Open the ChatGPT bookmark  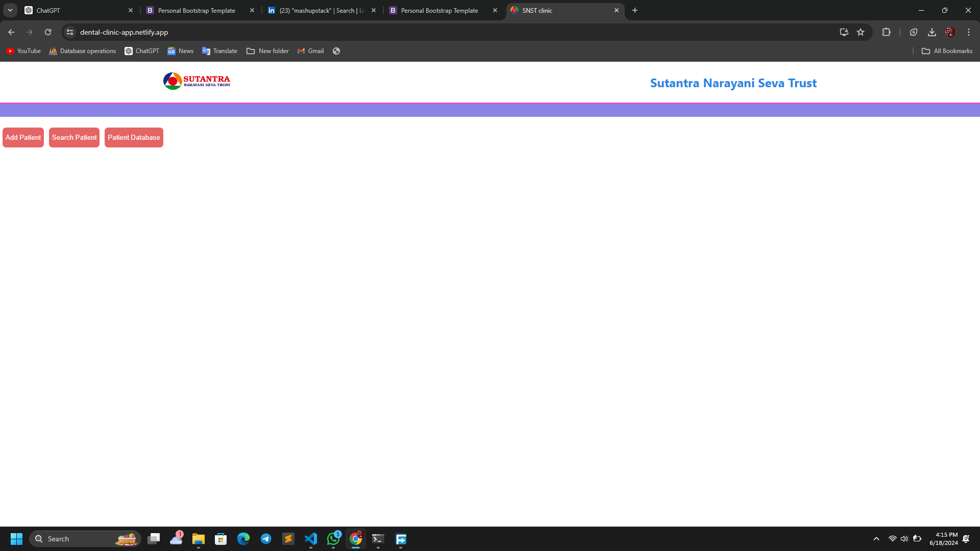coord(141,51)
